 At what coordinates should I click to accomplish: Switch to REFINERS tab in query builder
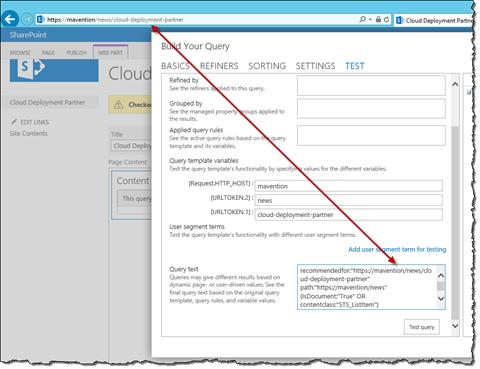[x=219, y=66]
